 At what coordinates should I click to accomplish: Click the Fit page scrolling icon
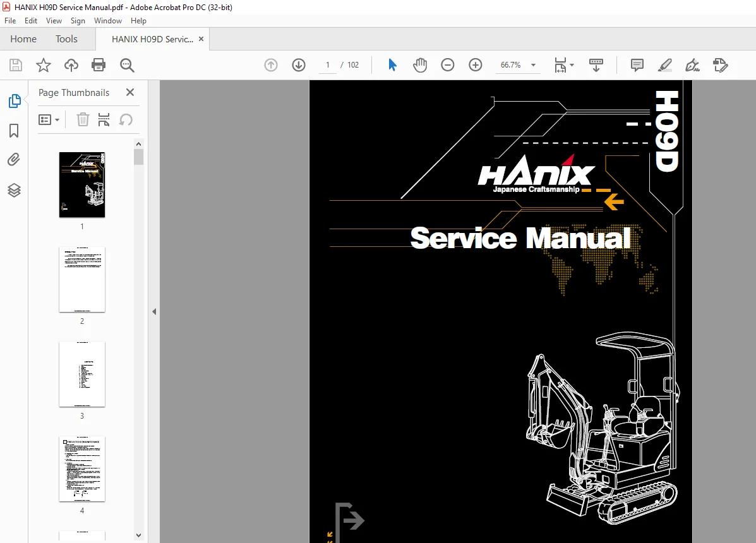coord(561,65)
